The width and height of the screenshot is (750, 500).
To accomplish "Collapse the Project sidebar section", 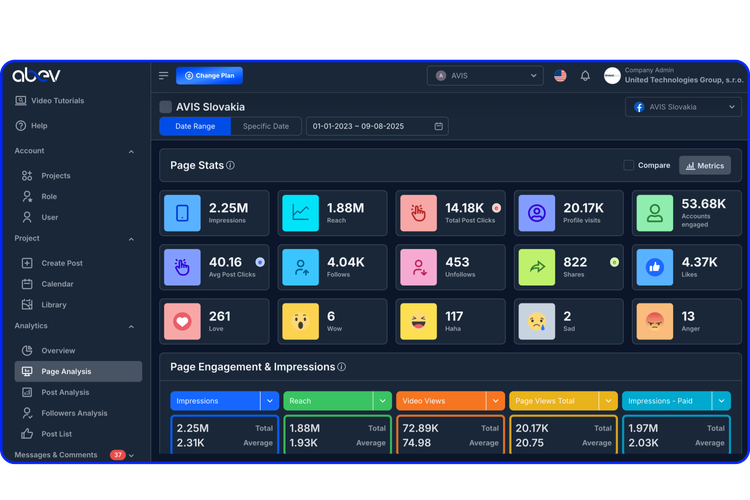I will tap(131, 239).
